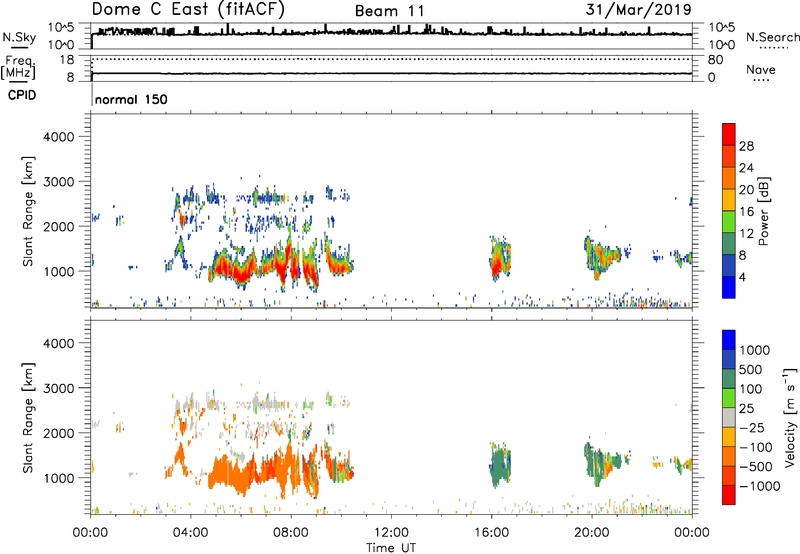The width and height of the screenshot is (800, 554).
Task: Click the 'CPID' label
Action: click(22, 95)
